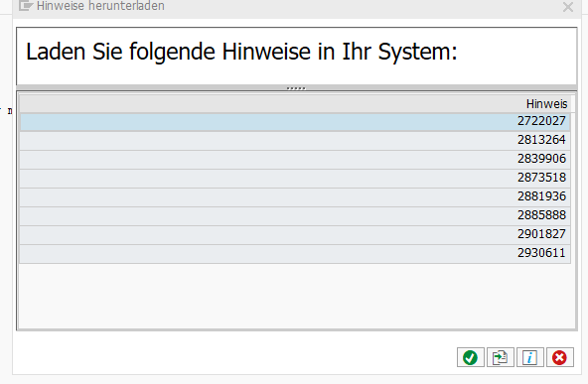Select note row 2885888
This screenshot has height=384, width=588.
(x=295, y=215)
